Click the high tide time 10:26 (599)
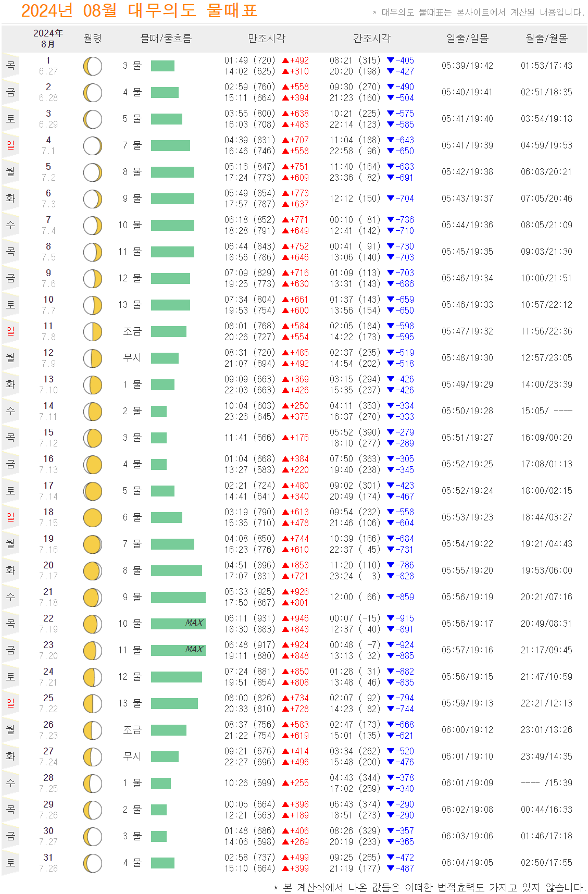 [x=249, y=783]
